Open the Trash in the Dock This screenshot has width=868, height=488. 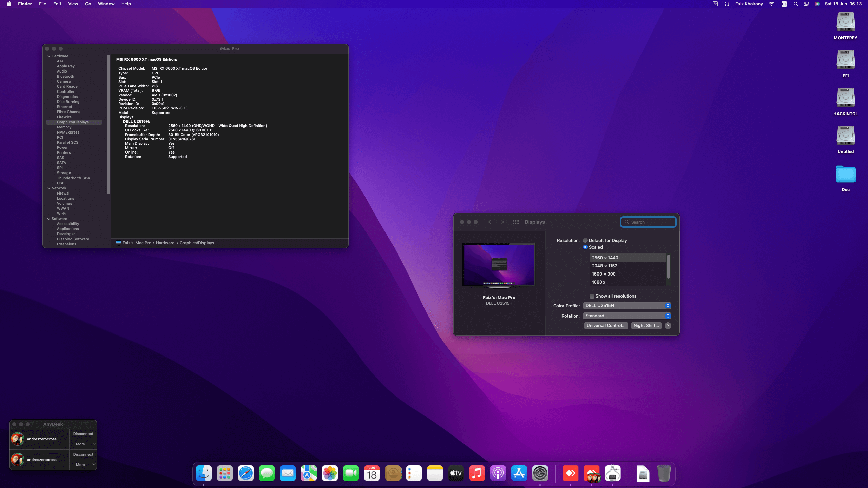pos(664,473)
